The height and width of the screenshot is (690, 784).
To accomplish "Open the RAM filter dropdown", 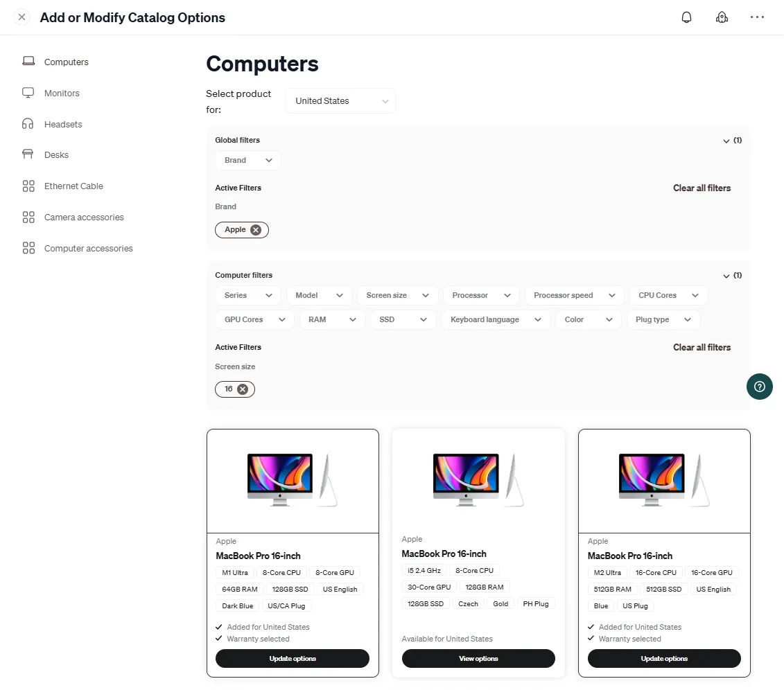I will 332,320.
